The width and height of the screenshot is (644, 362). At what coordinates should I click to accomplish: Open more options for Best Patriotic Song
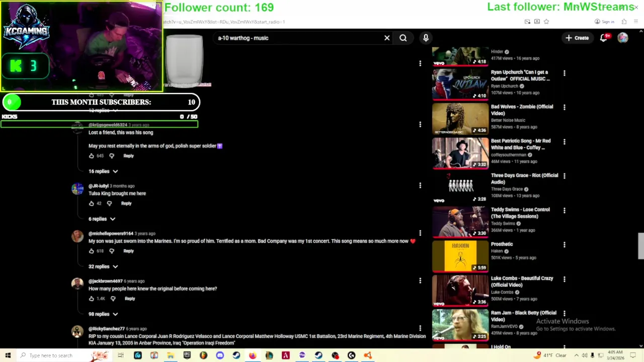[x=564, y=142]
